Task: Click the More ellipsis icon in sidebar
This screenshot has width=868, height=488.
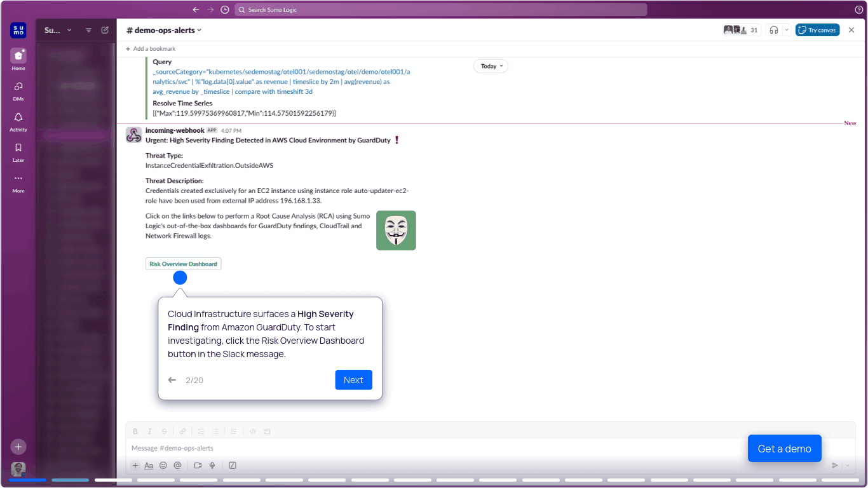Action: point(18,179)
